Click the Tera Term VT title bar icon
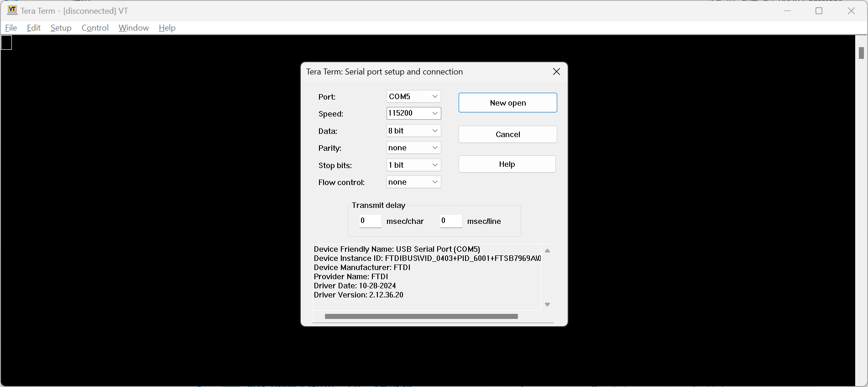The height and width of the screenshot is (387, 868). 12,10
